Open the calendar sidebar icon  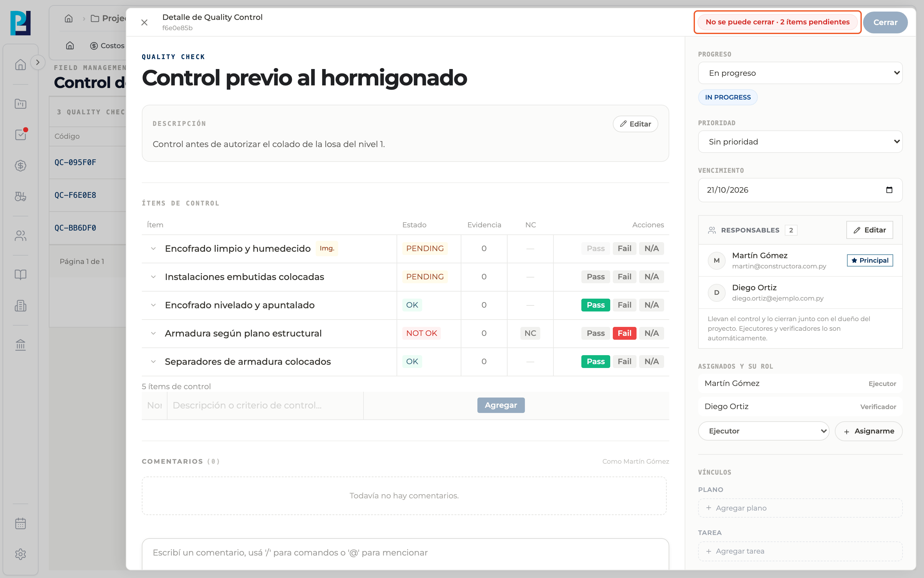pos(21,523)
